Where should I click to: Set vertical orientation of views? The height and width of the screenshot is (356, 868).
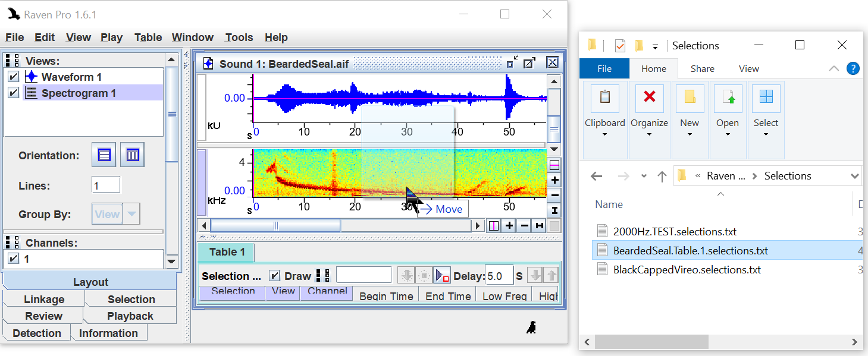132,155
